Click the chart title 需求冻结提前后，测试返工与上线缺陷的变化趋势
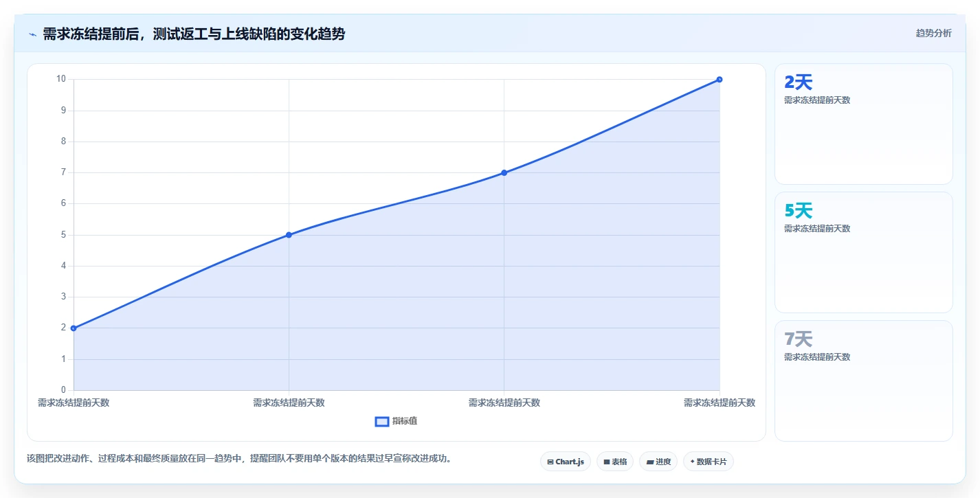This screenshot has width=980, height=498. point(194,34)
